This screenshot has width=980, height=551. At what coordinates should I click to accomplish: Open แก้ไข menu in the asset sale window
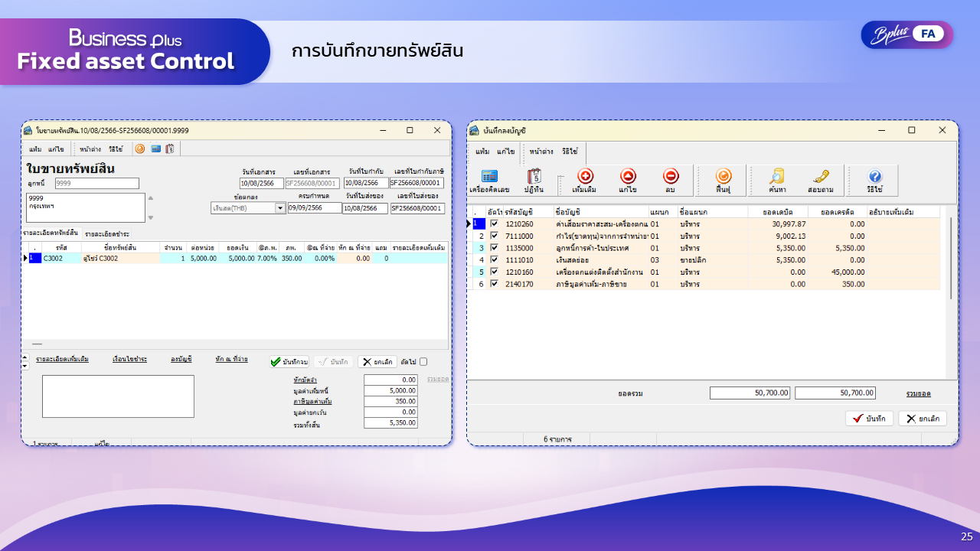[56, 149]
